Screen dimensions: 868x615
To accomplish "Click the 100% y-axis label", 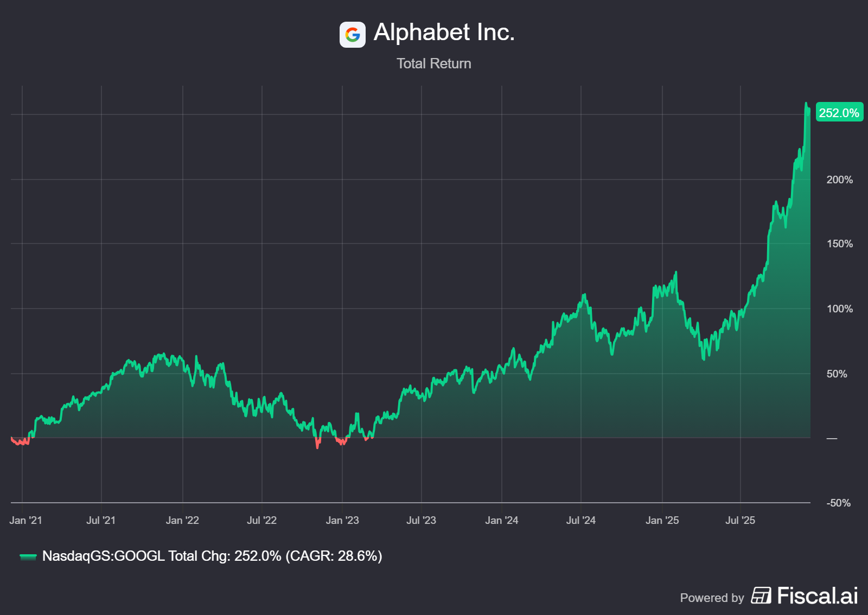I will (x=839, y=309).
